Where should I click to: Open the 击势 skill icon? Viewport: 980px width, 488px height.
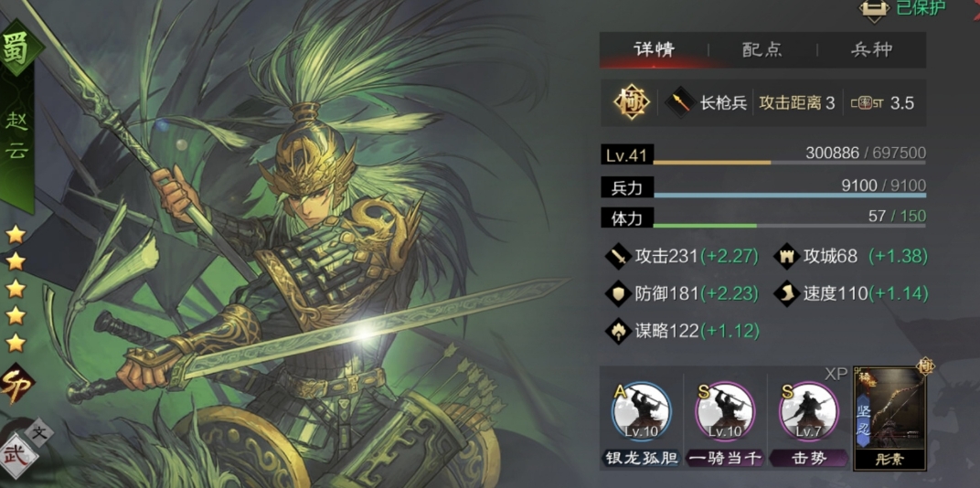point(809,414)
